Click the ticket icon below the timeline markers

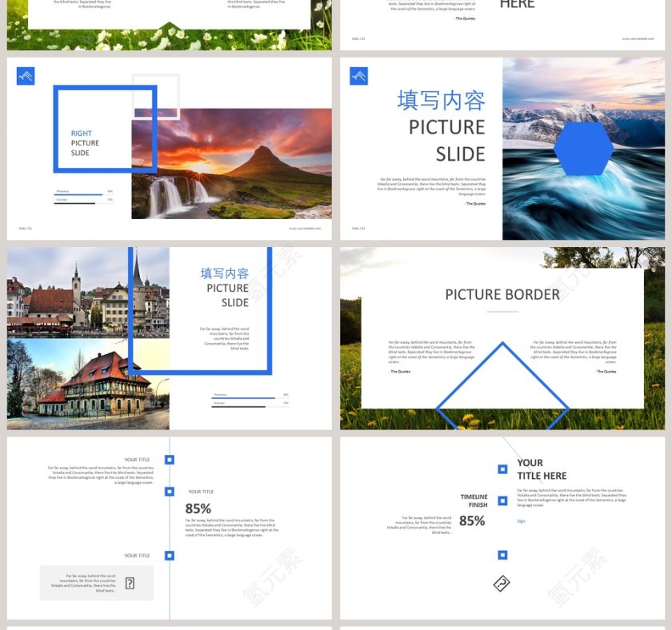tap(502, 584)
